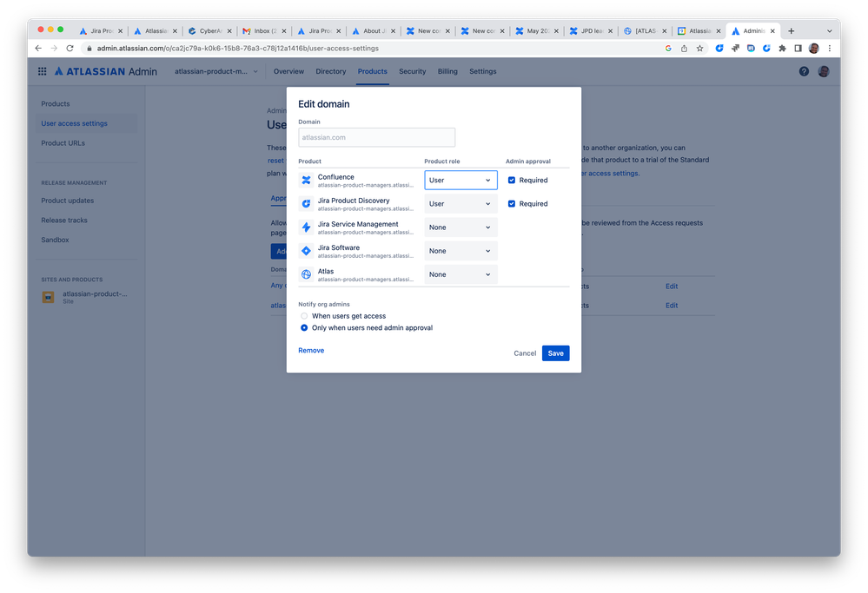Open Jira Product Discovery role dropdown
Image resolution: width=868 pixels, height=593 pixels.
461,204
